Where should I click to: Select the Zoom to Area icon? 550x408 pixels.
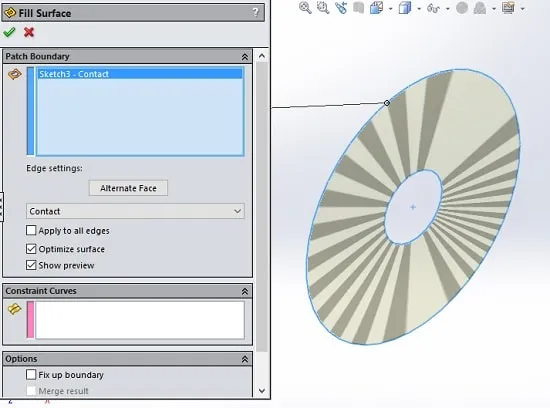point(323,8)
